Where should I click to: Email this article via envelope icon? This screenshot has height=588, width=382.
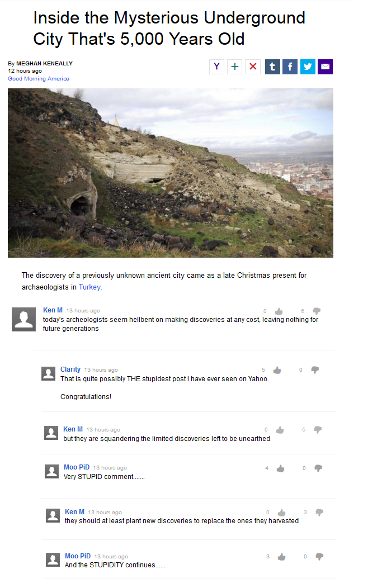(x=325, y=67)
